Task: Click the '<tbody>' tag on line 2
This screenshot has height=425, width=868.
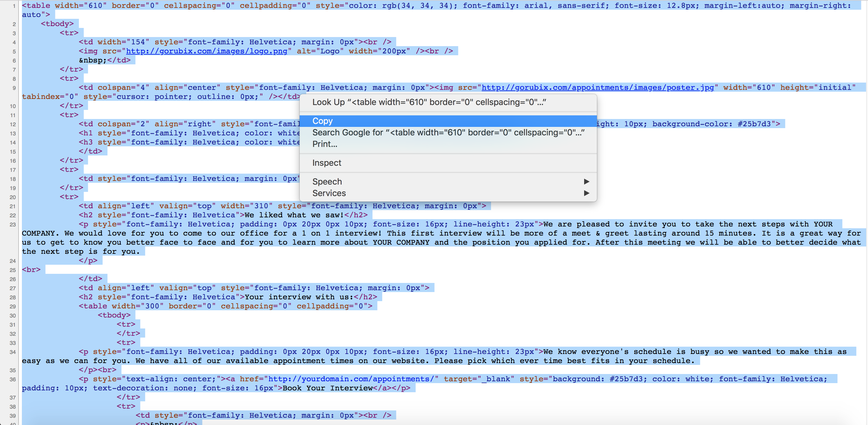Action: pos(57,24)
